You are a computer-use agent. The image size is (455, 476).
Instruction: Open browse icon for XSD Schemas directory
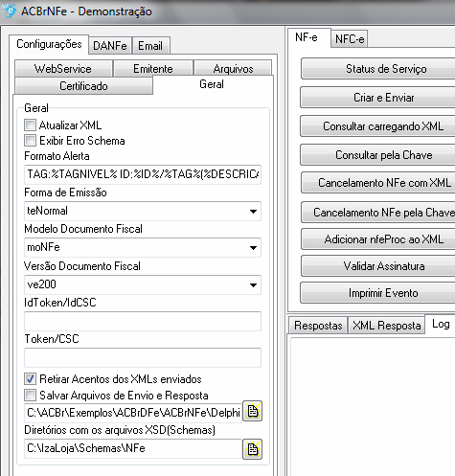click(252, 449)
